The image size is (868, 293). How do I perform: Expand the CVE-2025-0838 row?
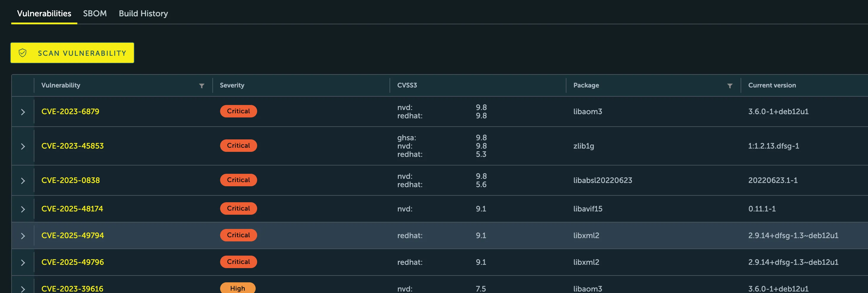pyautogui.click(x=23, y=181)
